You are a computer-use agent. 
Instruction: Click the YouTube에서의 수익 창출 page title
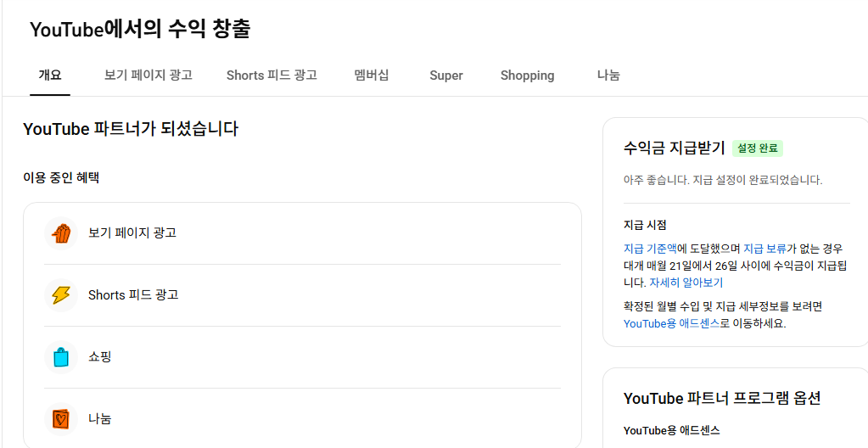pyautogui.click(x=140, y=30)
